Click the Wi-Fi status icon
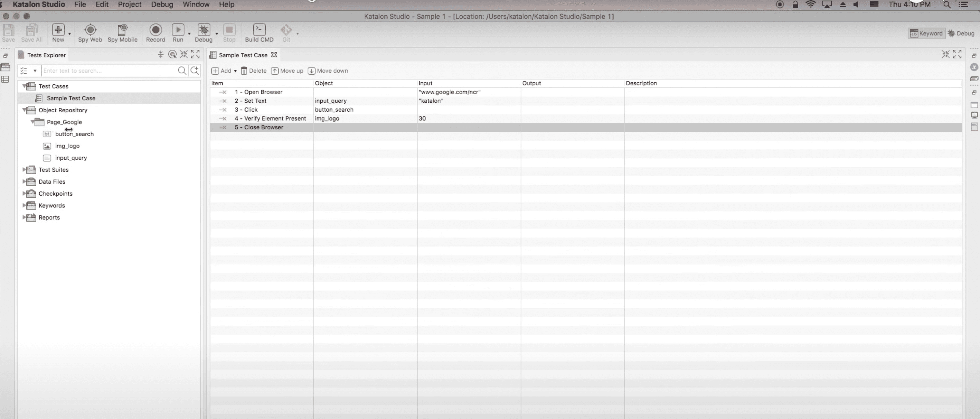980x419 pixels. tap(811, 4)
